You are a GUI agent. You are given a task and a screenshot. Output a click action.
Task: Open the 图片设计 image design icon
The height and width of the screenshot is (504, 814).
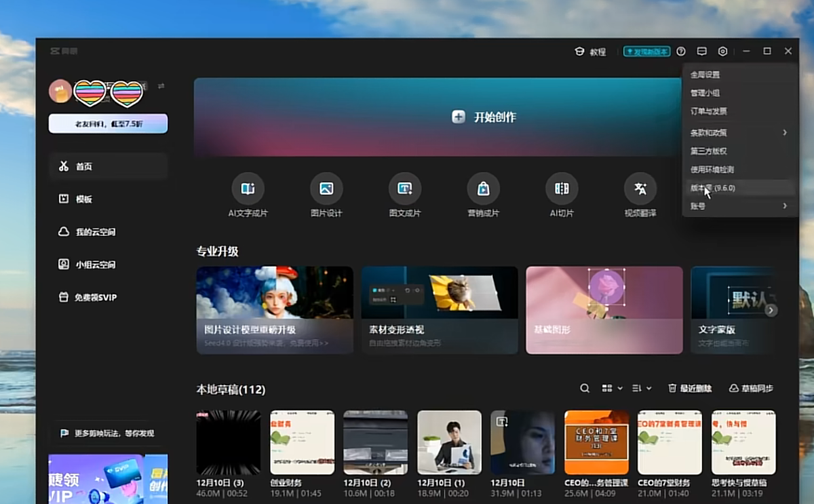(326, 189)
